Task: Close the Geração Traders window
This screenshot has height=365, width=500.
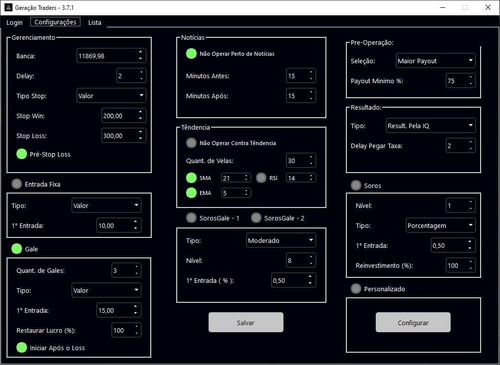Action: coord(488,7)
